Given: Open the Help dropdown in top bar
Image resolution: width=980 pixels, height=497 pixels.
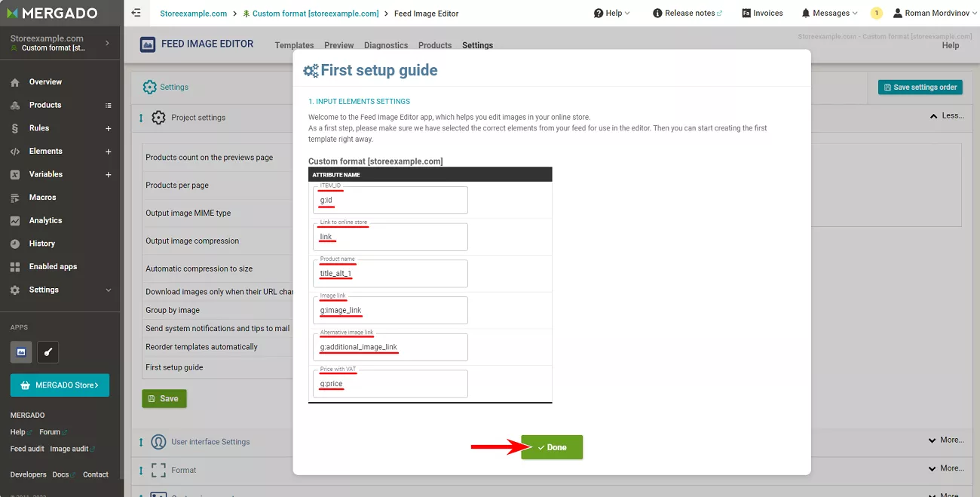Looking at the screenshot, I should (611, 13).
